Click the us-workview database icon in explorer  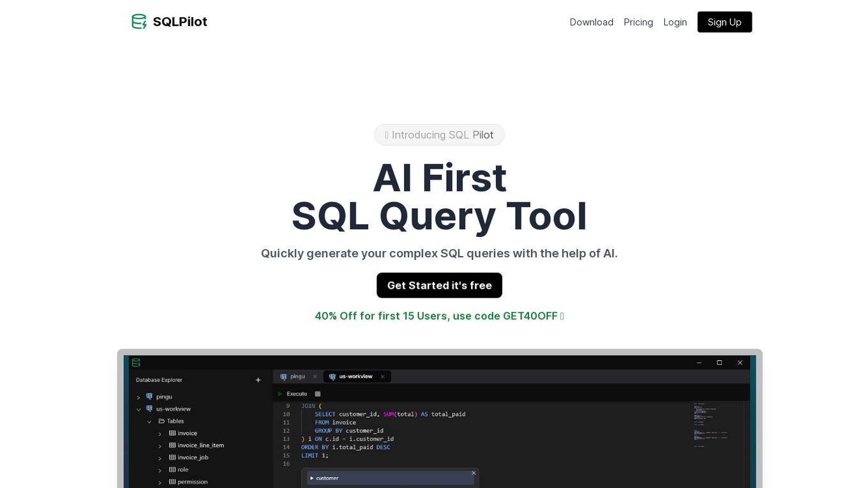[149, 409]
